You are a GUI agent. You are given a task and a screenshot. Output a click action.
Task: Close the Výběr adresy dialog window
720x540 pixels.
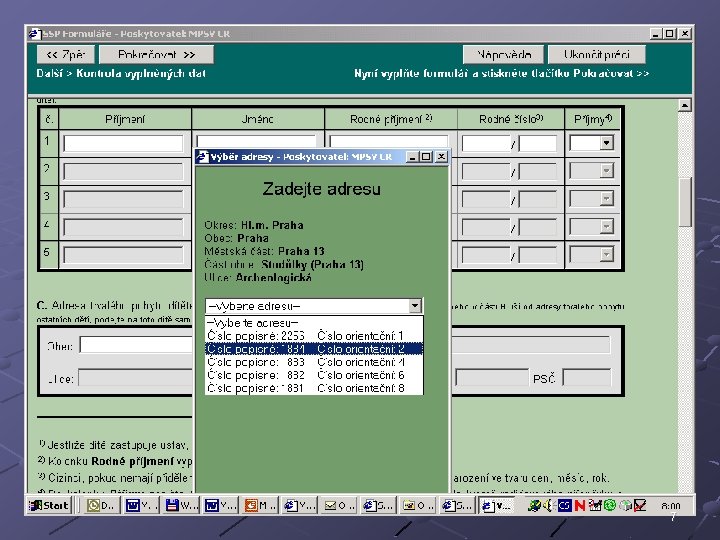[441, 157]
